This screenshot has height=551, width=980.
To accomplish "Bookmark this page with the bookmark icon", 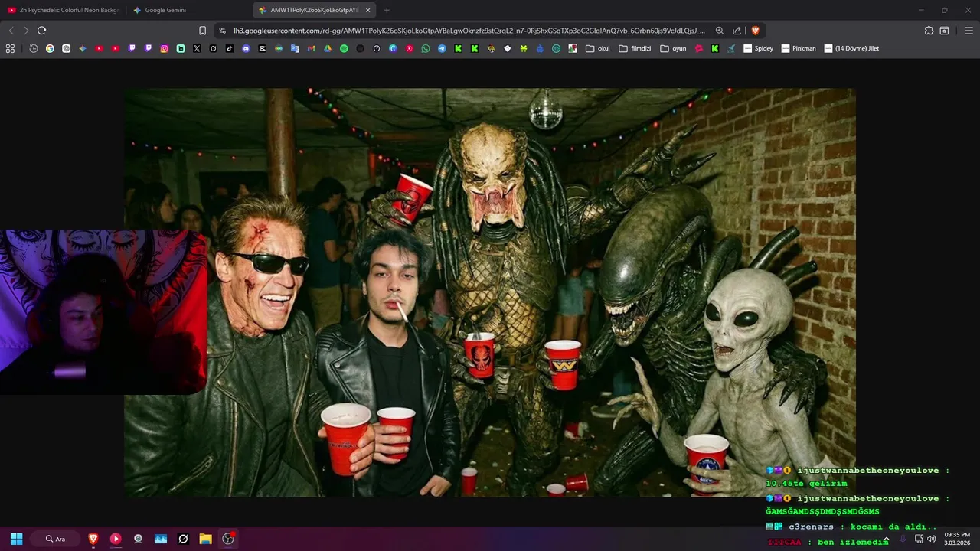I will (202, 31).
